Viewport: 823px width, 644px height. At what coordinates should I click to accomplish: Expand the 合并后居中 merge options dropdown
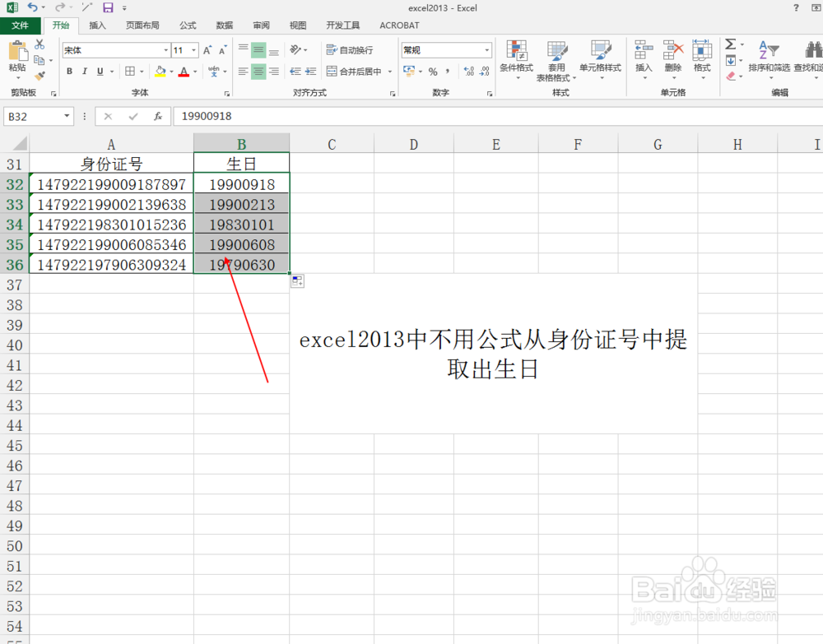(389, 72)
